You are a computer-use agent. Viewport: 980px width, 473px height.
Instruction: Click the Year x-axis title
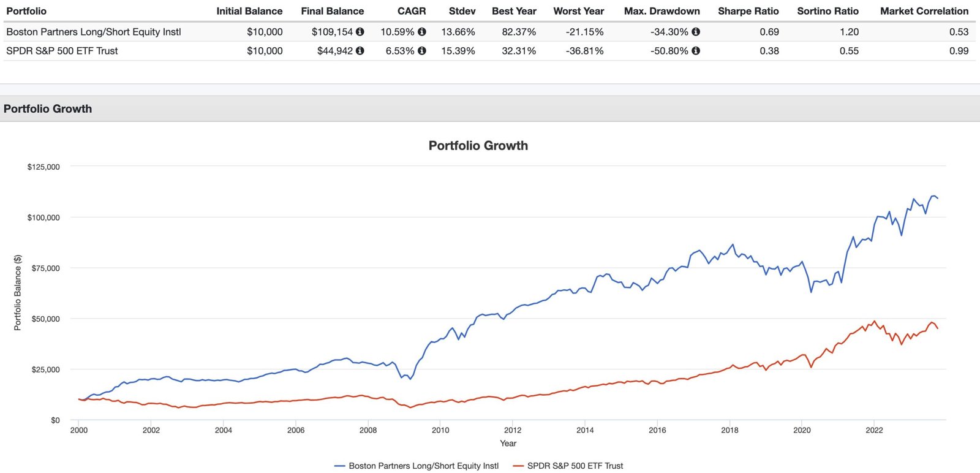(x=508, y=444)
